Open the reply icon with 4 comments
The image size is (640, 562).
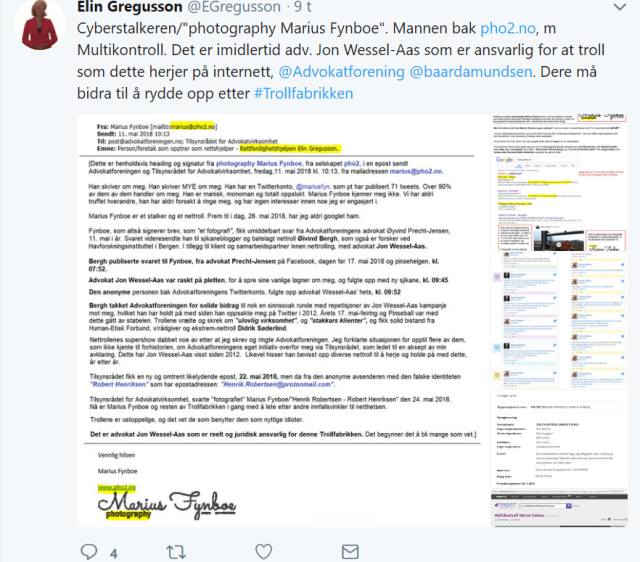pyautogui.click(x=89, y=551)
